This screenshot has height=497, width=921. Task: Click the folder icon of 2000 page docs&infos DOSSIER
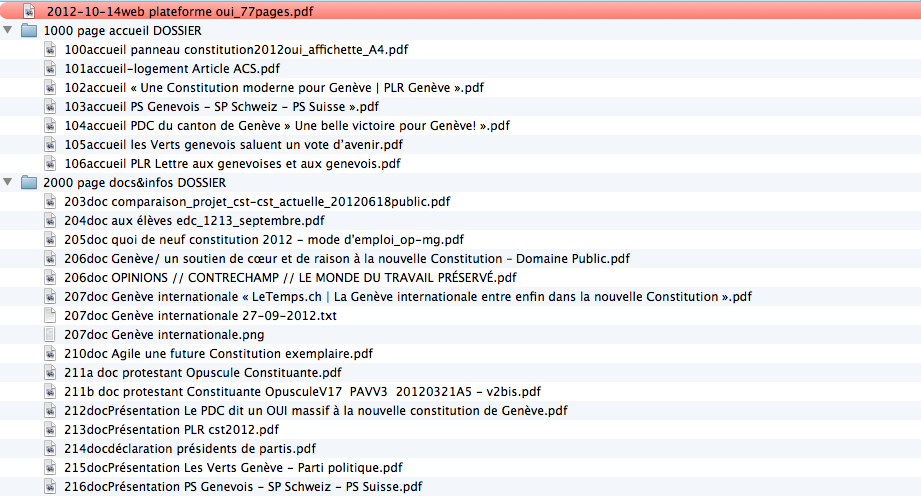pyautogui.click(x=29, y=183)
